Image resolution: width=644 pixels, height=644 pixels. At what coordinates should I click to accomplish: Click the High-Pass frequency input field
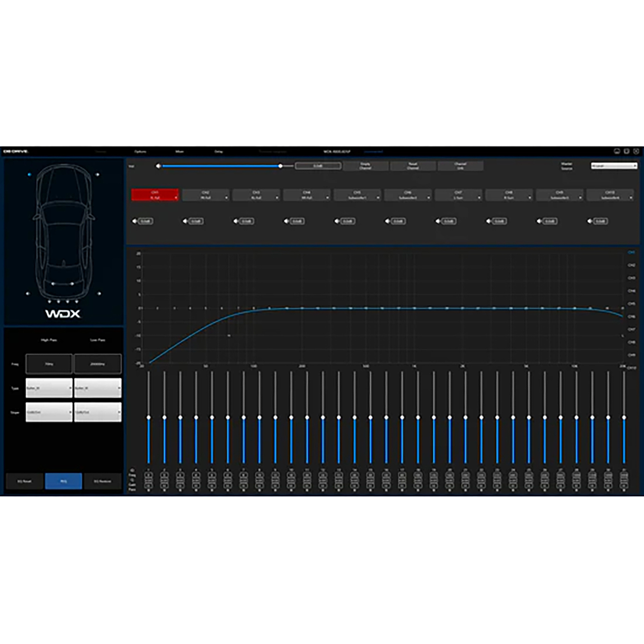click(x=49, y=364)
